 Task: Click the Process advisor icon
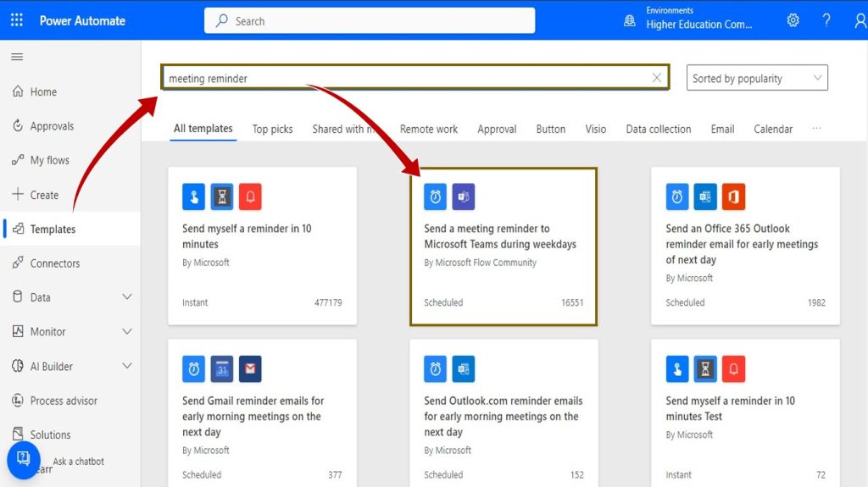(x=18, y=400)
